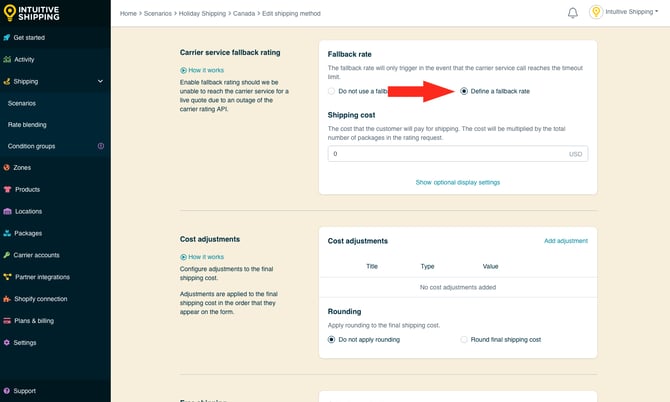This screenshot has width=670, height=402.
Task: Click the Zones globe icon
Action: (7, 167)
